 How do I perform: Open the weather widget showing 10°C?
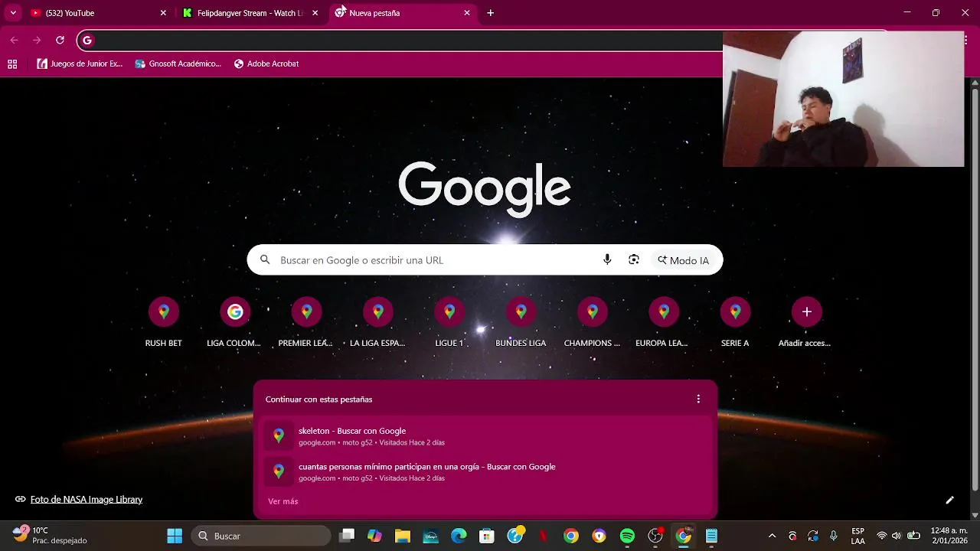pos(51,535)
